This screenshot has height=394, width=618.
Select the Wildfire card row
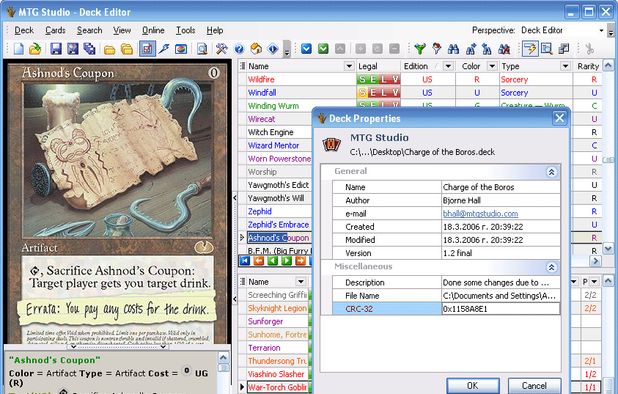(x=420, y=79)
